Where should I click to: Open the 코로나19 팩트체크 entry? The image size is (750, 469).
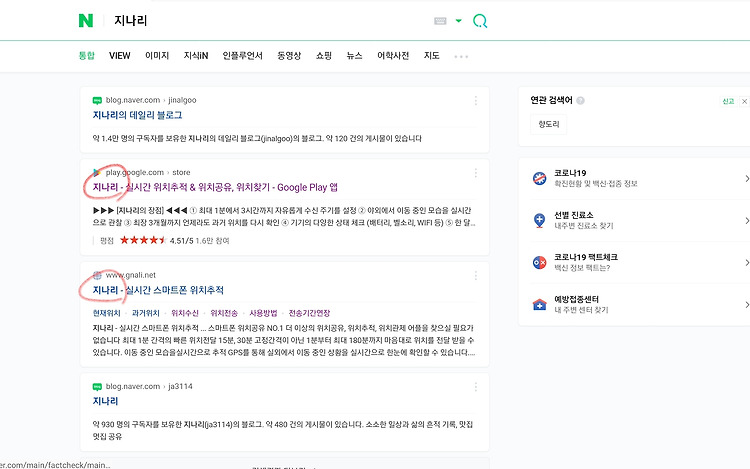pos(586,262)
